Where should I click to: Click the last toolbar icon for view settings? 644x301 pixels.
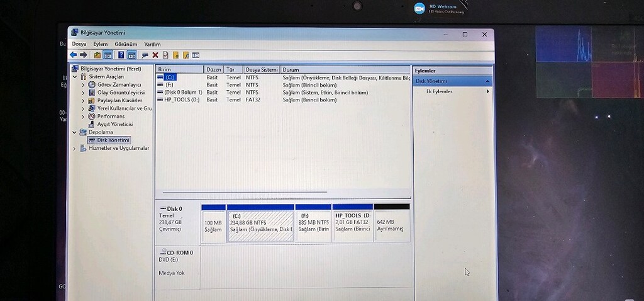196,55
